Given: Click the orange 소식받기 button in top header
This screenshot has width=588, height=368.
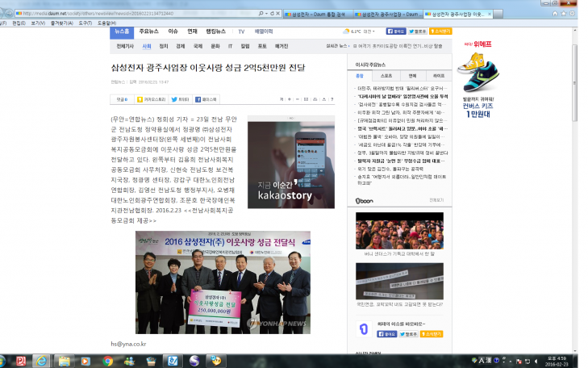Looking at the screenshot, I should tap(440, 31).
